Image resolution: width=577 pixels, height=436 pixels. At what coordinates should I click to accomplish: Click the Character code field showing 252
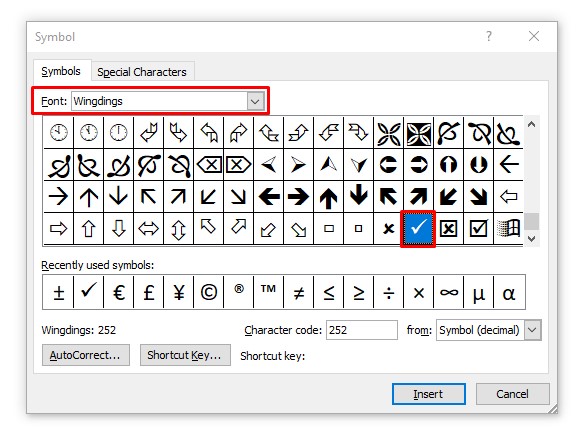pos(362,330)
